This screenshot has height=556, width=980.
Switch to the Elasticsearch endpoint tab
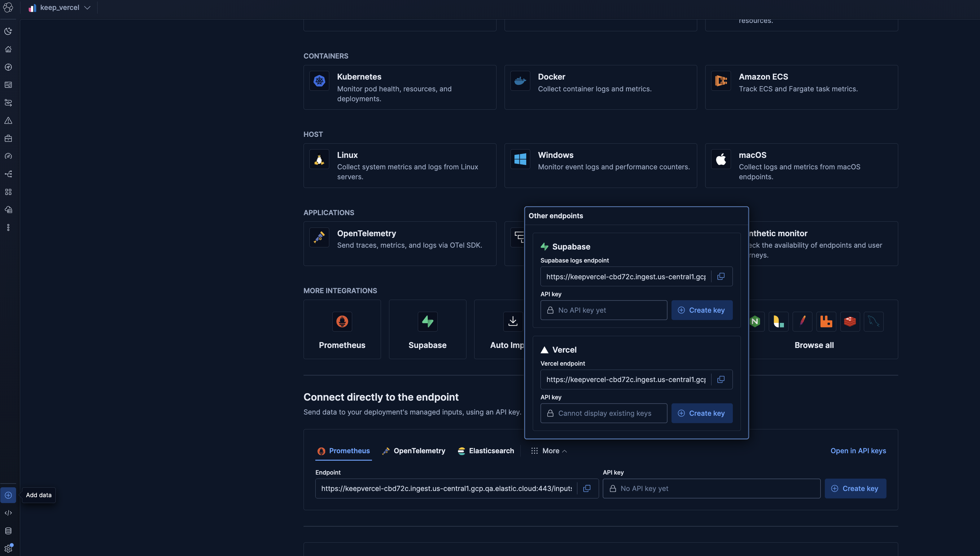click(x=486, y=451)
